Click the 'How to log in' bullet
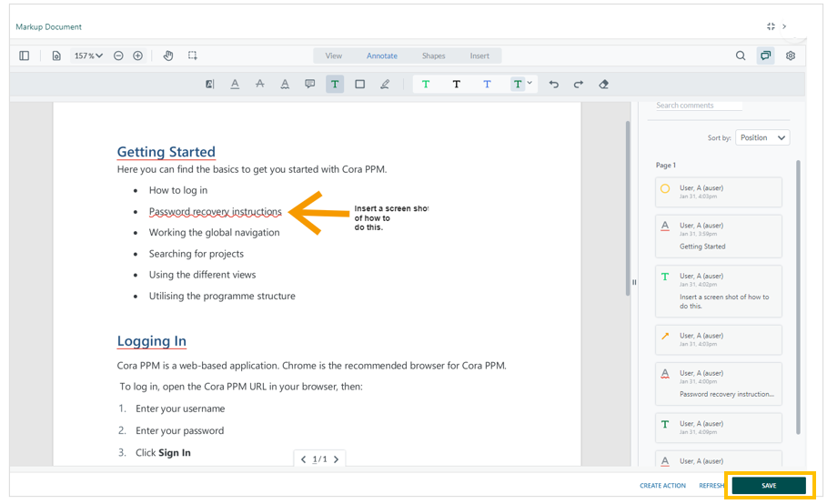 [x=178, y=190]
